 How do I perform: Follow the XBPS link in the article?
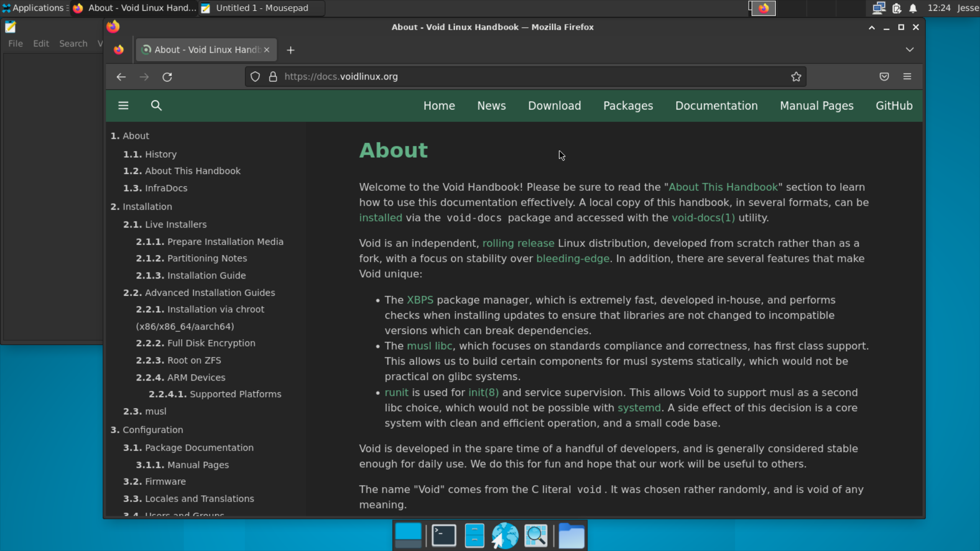coord(420,300)
